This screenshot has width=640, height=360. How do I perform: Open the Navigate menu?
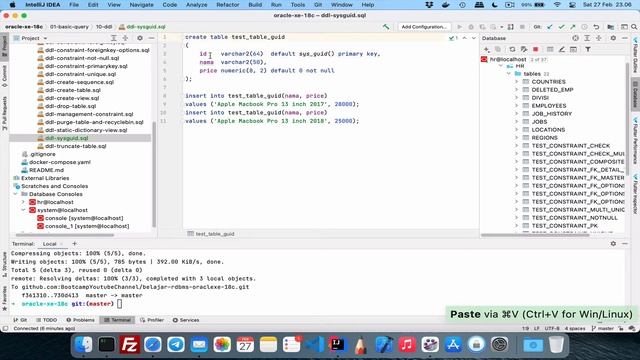click(x=141, y=5)
